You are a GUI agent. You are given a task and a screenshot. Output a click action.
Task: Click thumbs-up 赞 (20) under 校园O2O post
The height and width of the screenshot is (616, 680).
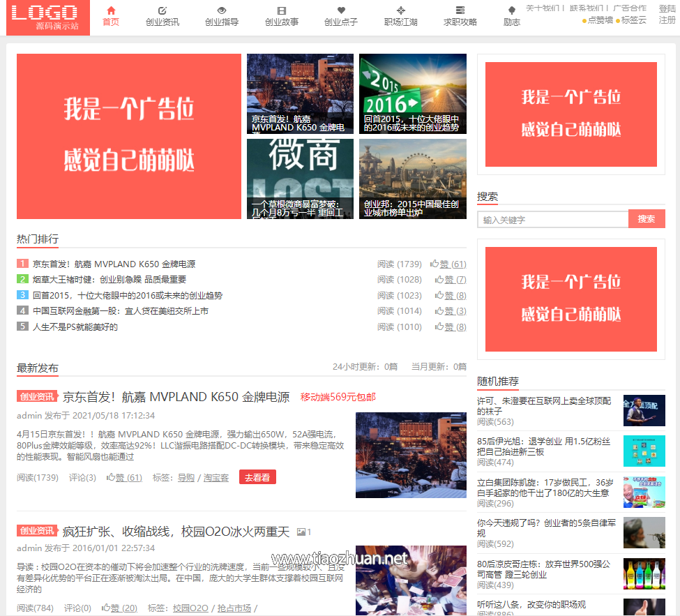(x=120, y=608)
